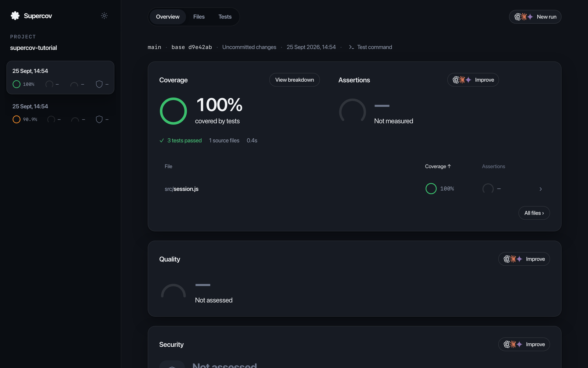Click the Test command label
Viewport: 588px width, 368px height.
coord(374,47)
